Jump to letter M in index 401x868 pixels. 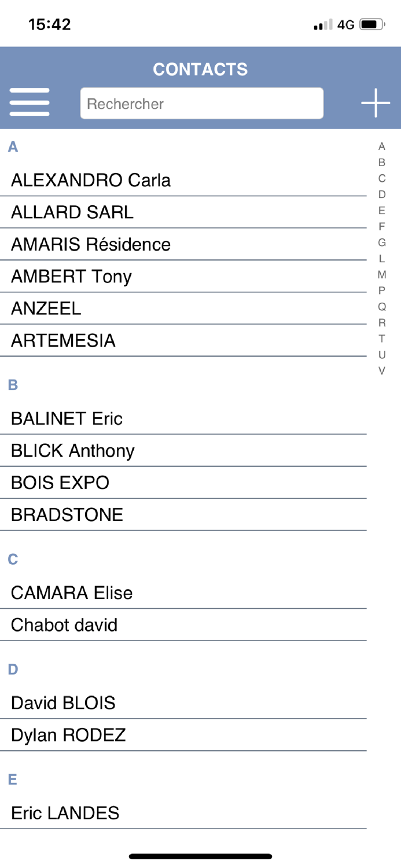tap(382, 274)
